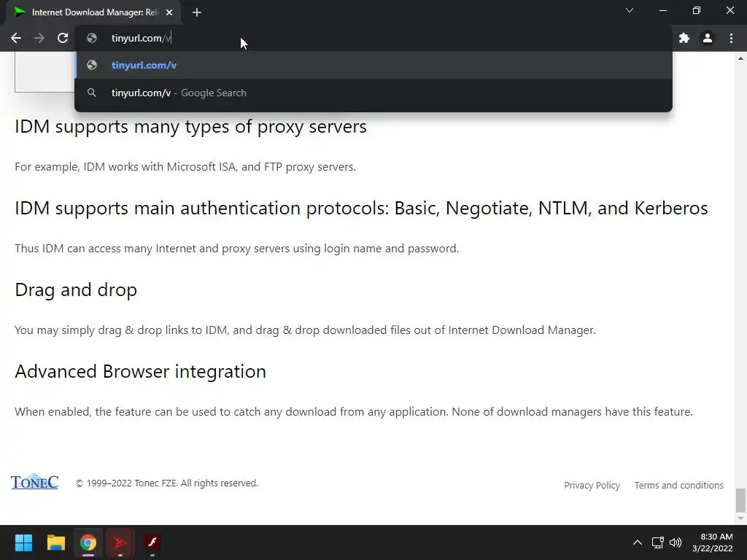This screenshot has width=747, height=560.
Task: Click the 'Drag and drop' heading
Action: tap(76, 289)
